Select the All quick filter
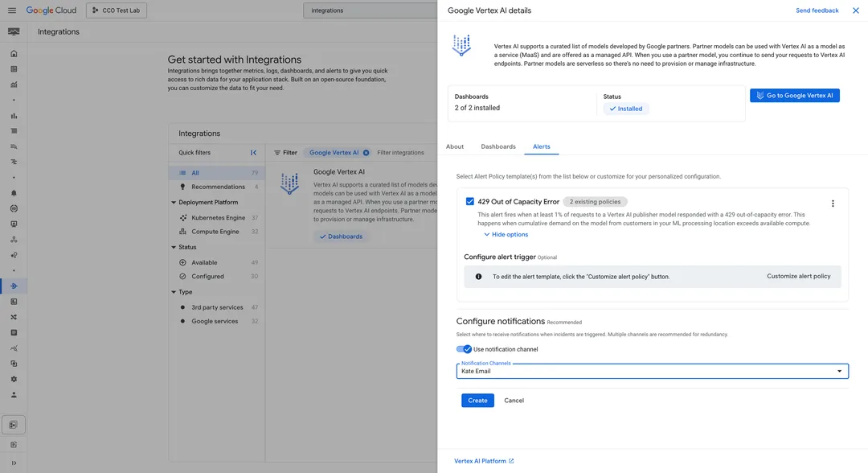Viewport: 868px width, 473px height. 217,173
